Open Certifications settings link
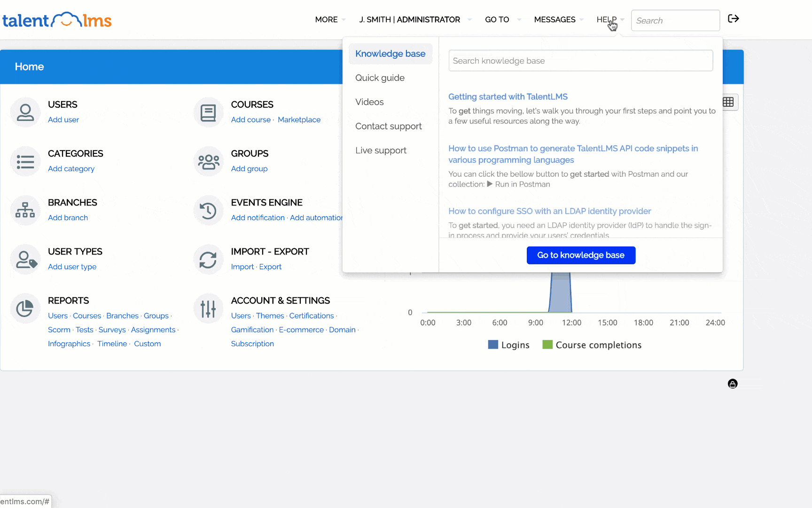Viewport: 812px width, 508px height. [311, 316]
